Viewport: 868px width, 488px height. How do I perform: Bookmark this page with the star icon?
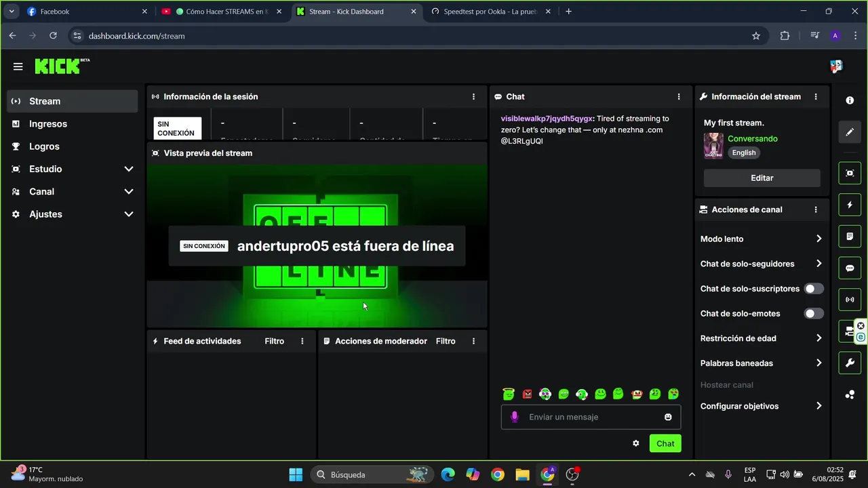[756, 36]
